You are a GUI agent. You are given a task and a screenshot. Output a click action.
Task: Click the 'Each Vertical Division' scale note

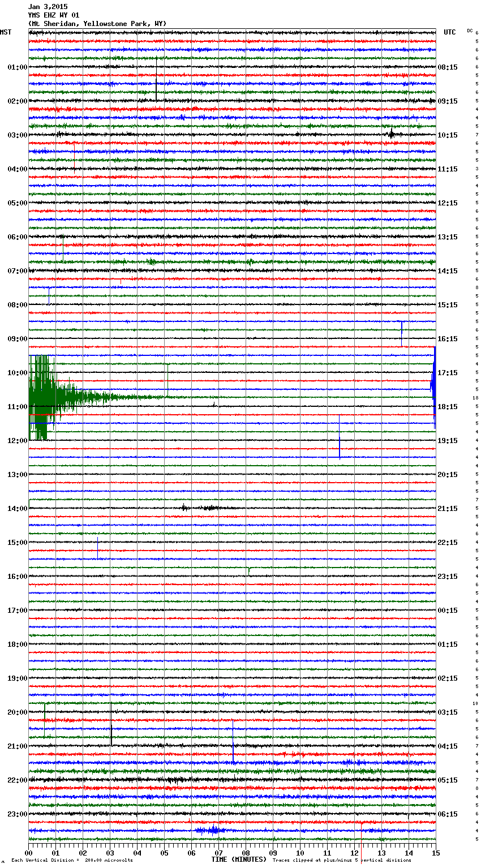pyautogui.click(x=72, y=860)
